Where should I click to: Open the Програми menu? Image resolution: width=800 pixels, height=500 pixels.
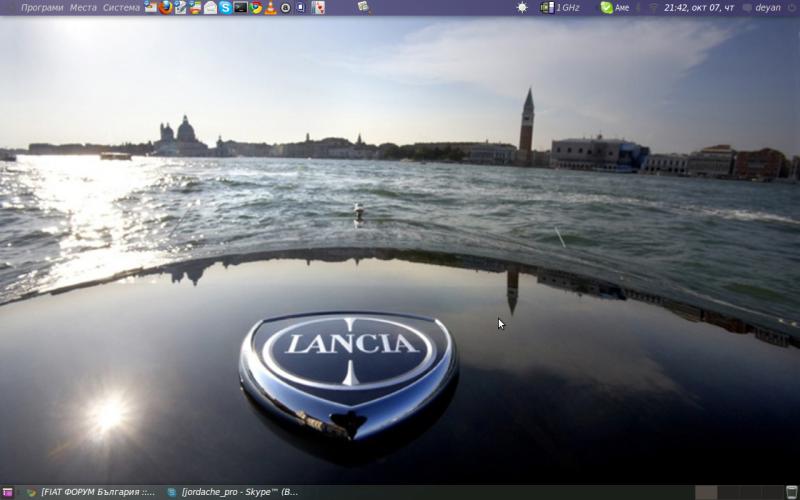[x=41, y=7]
